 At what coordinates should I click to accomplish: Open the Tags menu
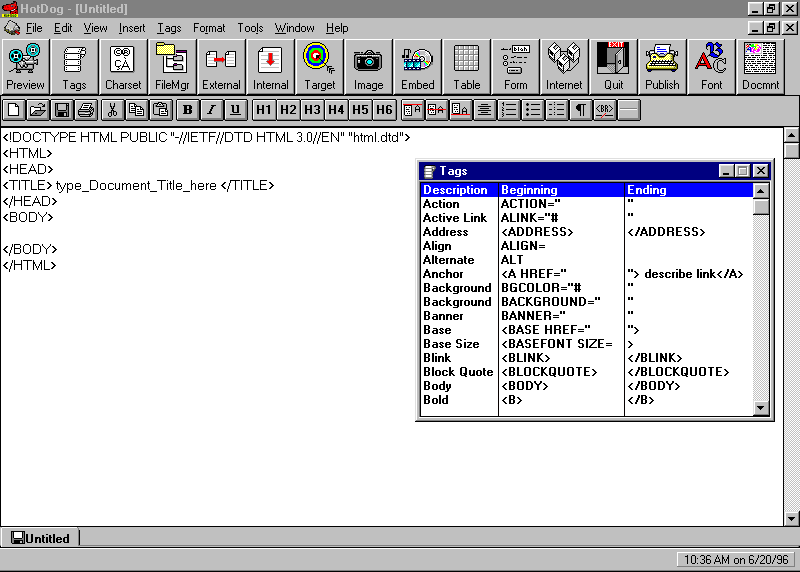[169, 28]
